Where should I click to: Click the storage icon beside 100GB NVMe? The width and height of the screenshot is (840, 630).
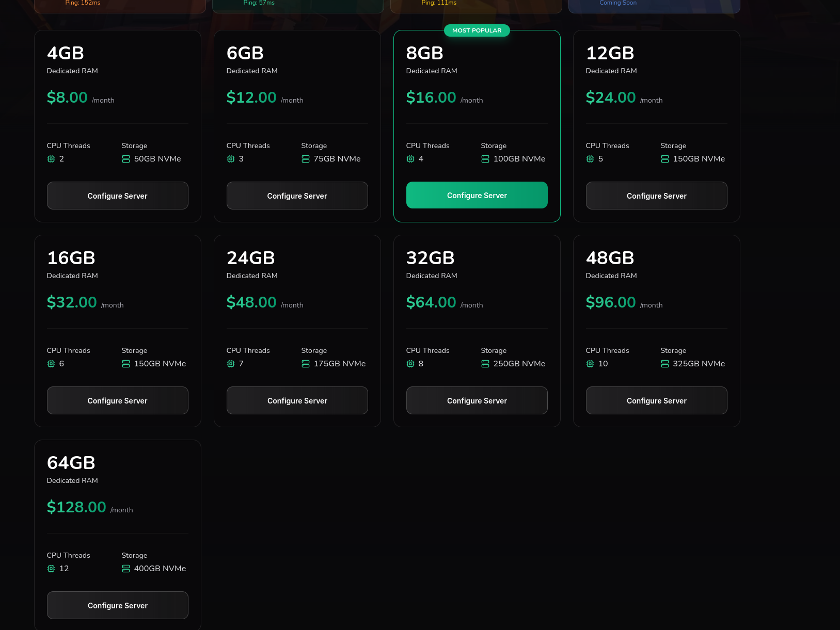[x=485, y=159]
